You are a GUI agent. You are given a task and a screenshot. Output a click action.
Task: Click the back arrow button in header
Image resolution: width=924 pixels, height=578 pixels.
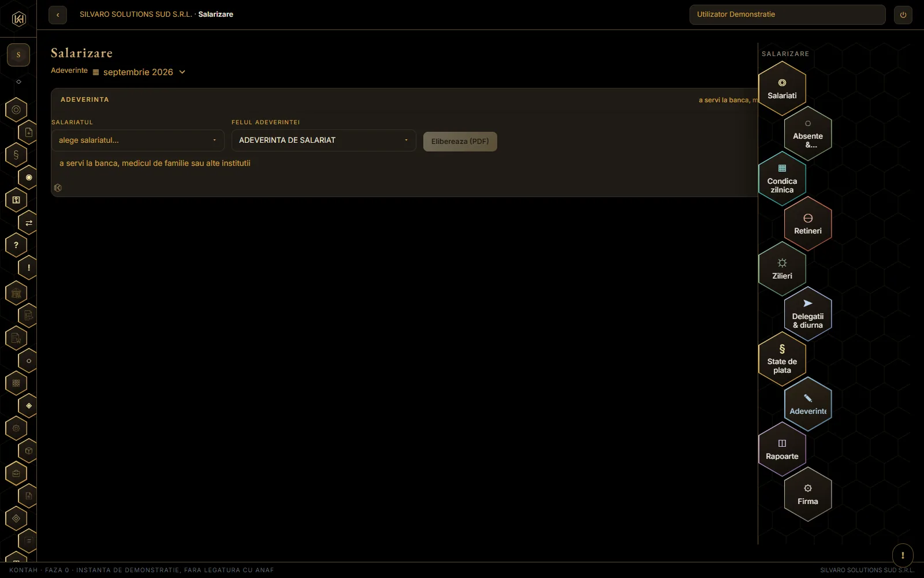pos(58,15)
